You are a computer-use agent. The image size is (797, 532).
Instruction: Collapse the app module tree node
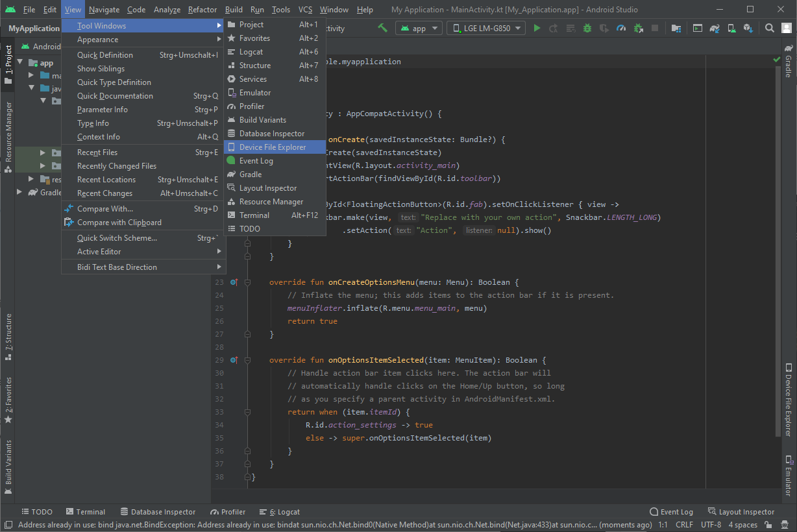(20, 63)
